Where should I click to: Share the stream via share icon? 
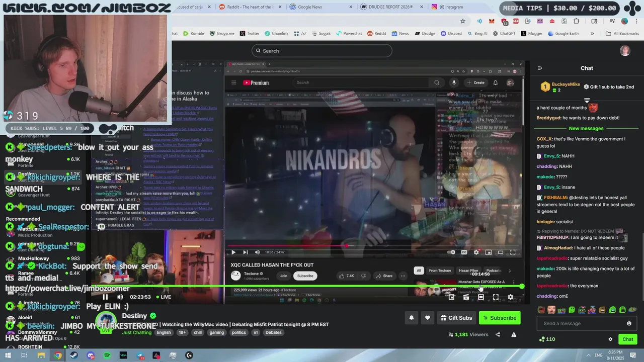[x=498, y=334]
